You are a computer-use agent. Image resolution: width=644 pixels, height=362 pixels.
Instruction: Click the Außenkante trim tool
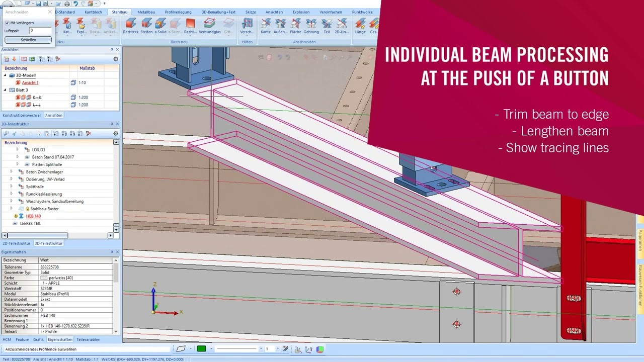pos(281,26)
